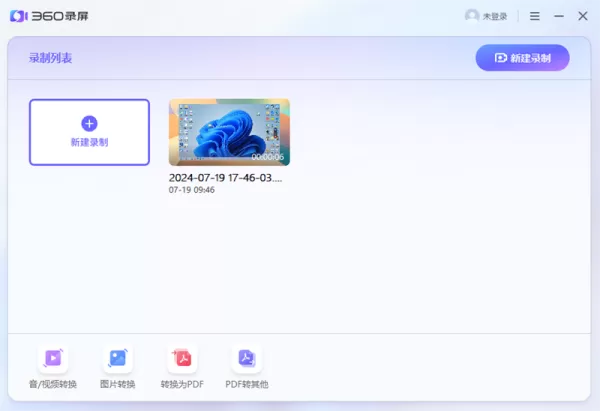The width and height of the screenshot is (600, 411).
Task: Click the 07-19 09:46 timestamp
Action: [x=192, y=190]
